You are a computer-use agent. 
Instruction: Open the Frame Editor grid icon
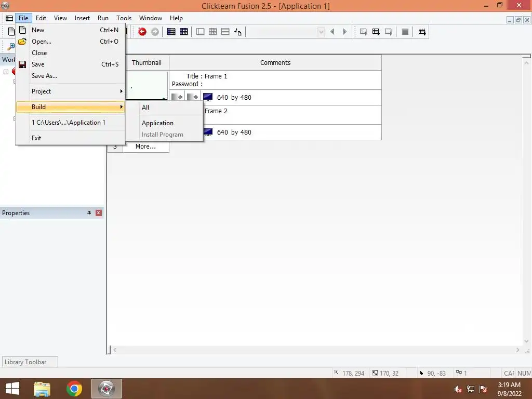click(183, 32)
